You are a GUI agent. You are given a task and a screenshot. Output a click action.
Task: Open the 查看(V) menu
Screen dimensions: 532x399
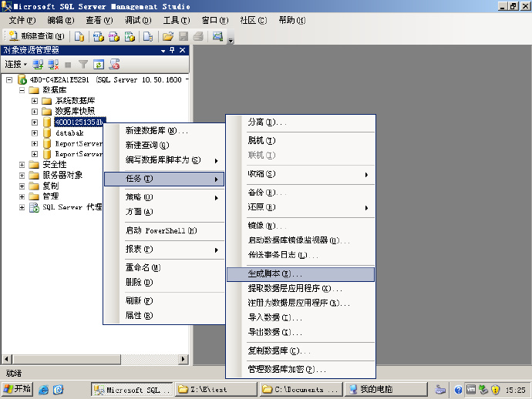pyautogui.click(x=99, y=20)
